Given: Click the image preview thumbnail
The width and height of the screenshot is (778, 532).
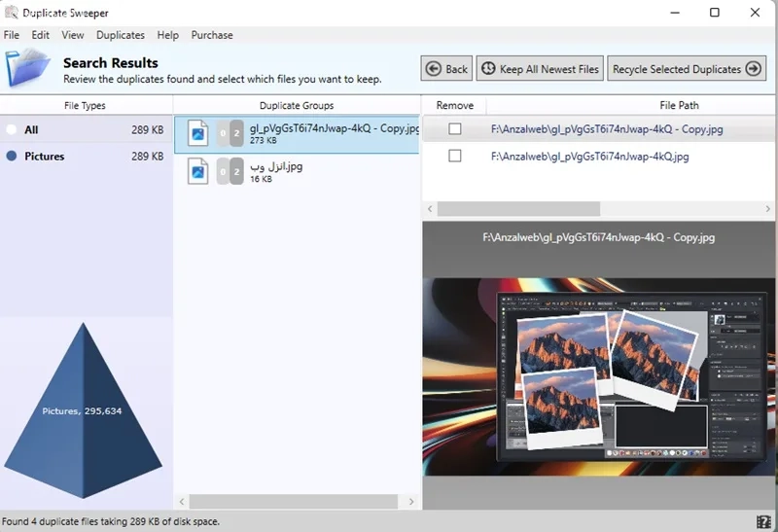Looking at the screenshot, I should click(598, 376).
